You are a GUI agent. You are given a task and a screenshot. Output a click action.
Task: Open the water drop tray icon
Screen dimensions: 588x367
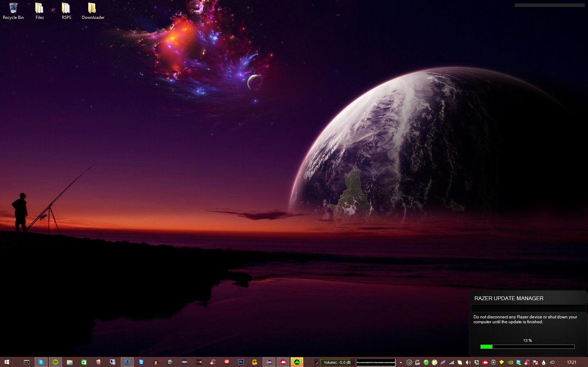544,362
